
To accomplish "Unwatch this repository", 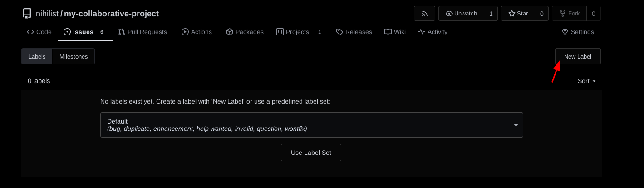I will click(x=461, y=14).
